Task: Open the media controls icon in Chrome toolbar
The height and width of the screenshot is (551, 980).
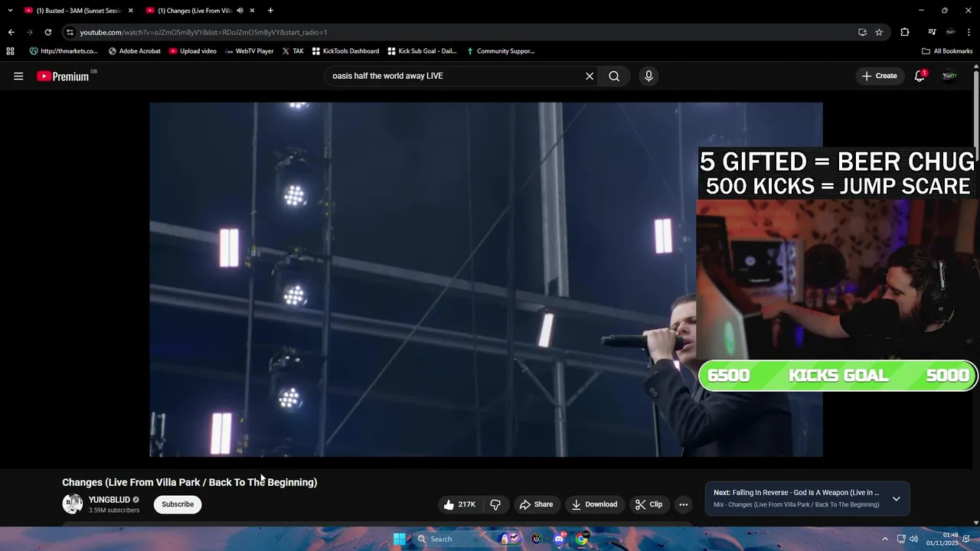Action: coord(932,32)
